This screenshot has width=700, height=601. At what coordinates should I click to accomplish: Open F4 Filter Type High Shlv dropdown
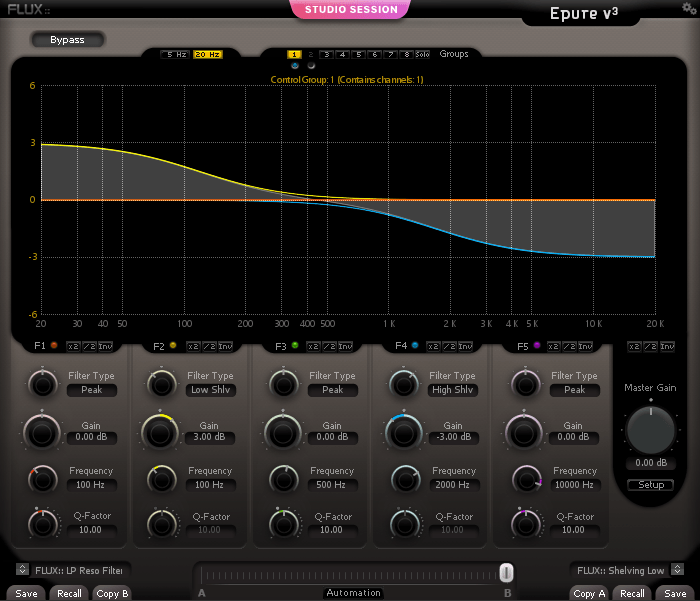(x=452, y=390)
